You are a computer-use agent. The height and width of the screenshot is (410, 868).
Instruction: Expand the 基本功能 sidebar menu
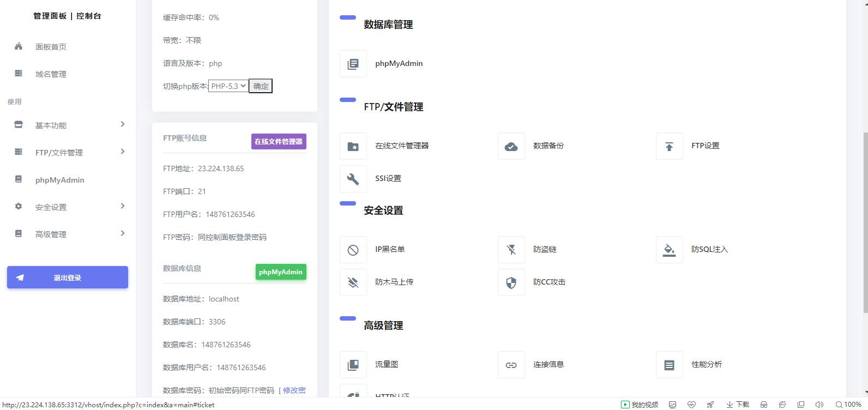(68, 125)
